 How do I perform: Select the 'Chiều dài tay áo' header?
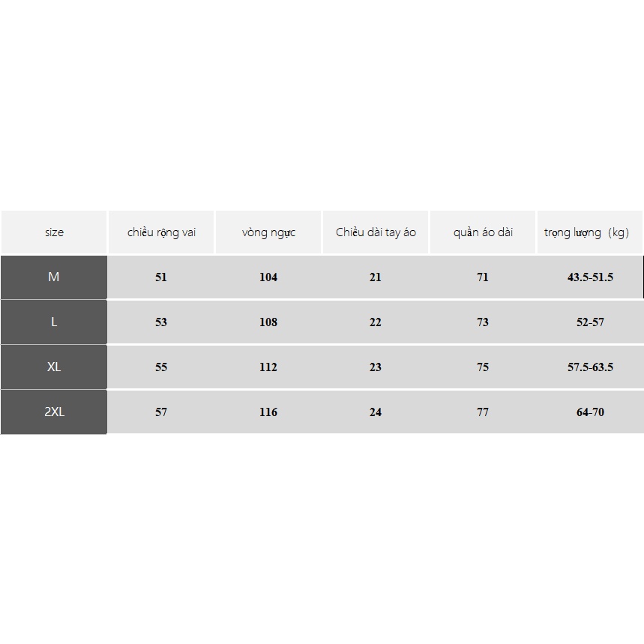pyautogui.click(x=376, y=232)
